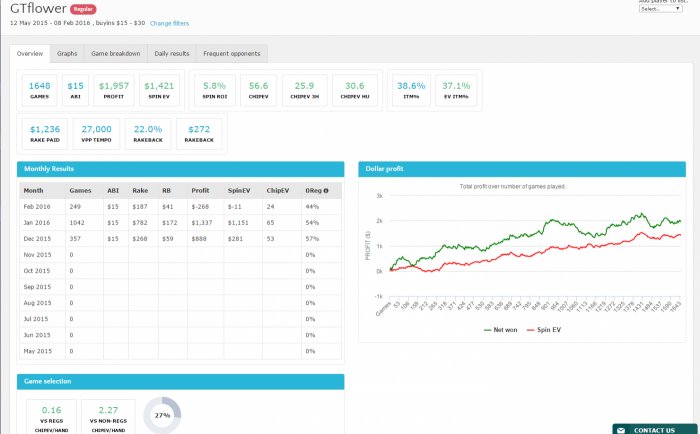The width and height of the screenshot is (700, 434).
Task: Click the Contact Us envelope icon
Action: [620, 429]
